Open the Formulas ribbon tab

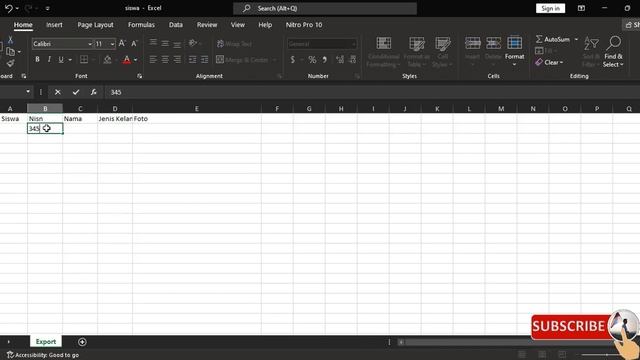[x=141, y=25]
